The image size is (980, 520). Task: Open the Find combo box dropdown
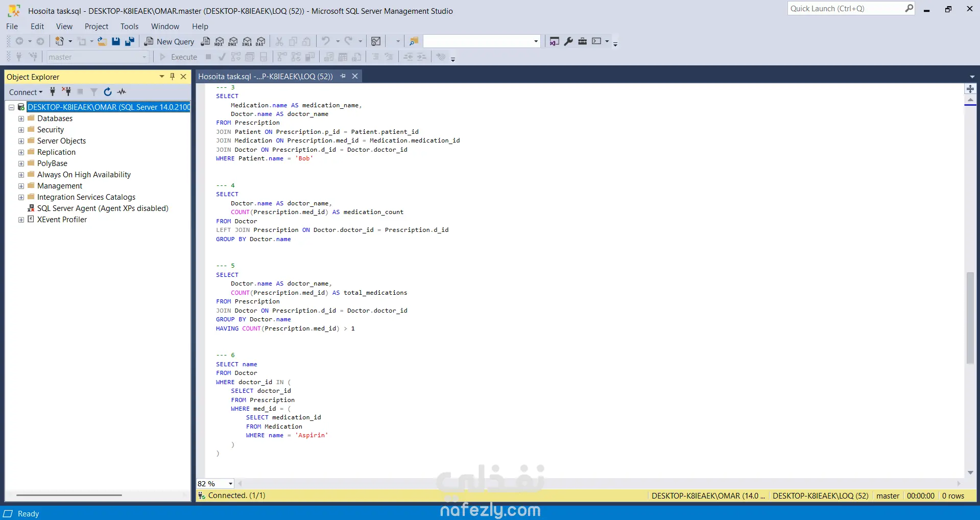[x=536, y=41]
